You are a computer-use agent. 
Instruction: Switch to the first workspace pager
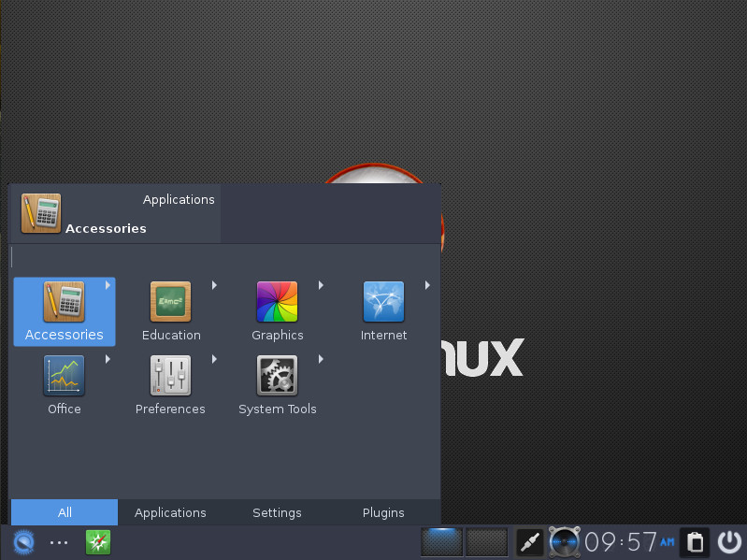click(x=441, y=542)
